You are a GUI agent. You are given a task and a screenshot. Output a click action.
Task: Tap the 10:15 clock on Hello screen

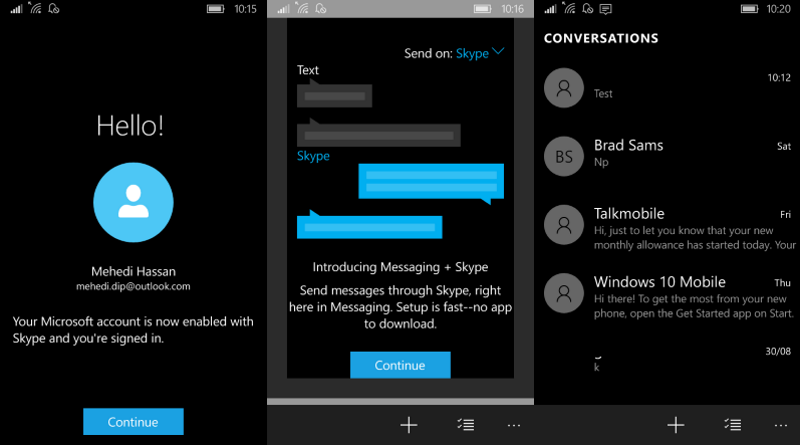pyautogui.click(x=245, y=9)
